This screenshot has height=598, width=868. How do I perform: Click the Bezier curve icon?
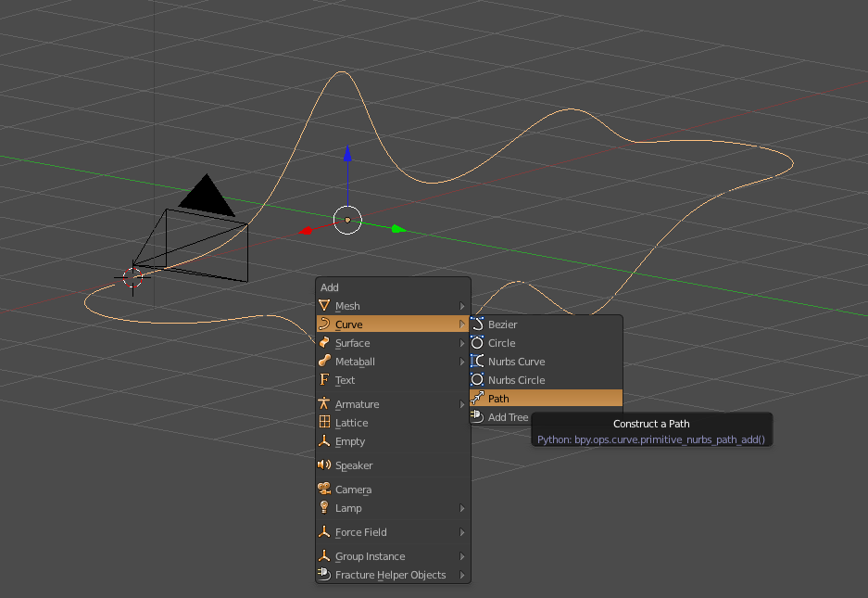pos(477,324)
